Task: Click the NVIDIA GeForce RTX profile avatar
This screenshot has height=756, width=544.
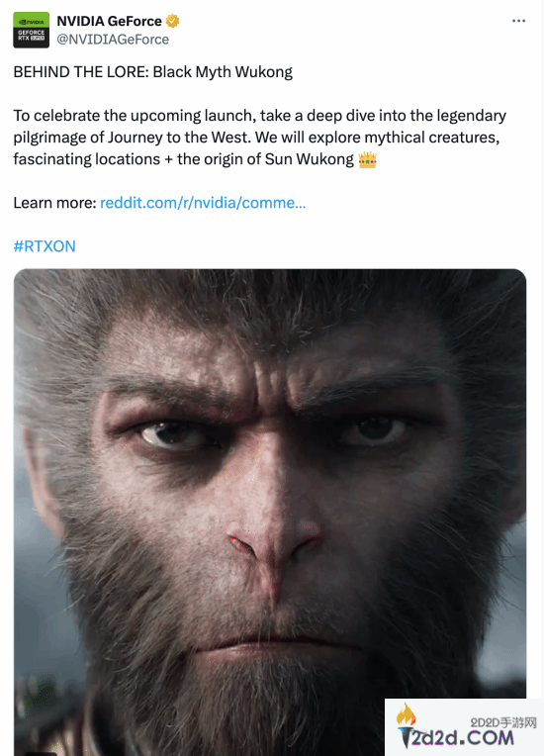Action: tap(31, 30)
